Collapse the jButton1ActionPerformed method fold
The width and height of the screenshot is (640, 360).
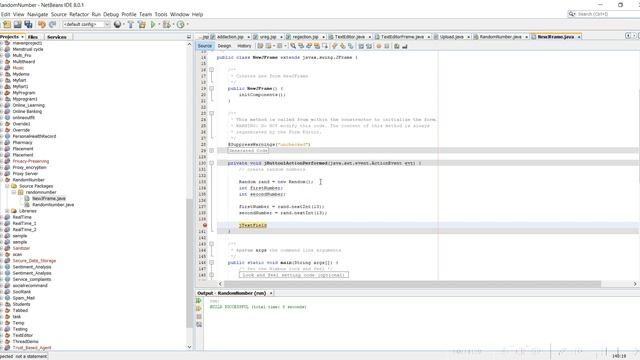(x=211, y=163)
